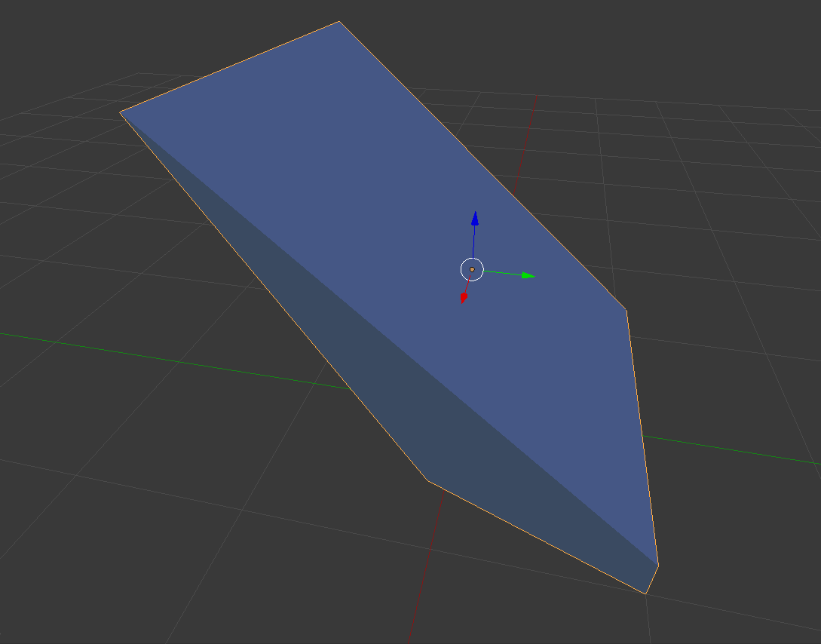821x644 pixels.
Task: Click the green Y-axis manipulator arrow
Action: coord(528,275)
